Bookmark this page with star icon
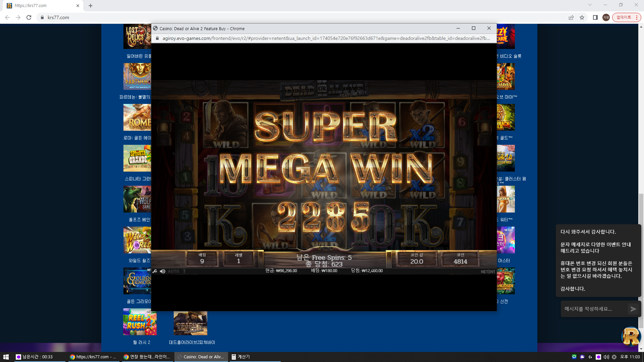644x362 pixels. point(582,17)
